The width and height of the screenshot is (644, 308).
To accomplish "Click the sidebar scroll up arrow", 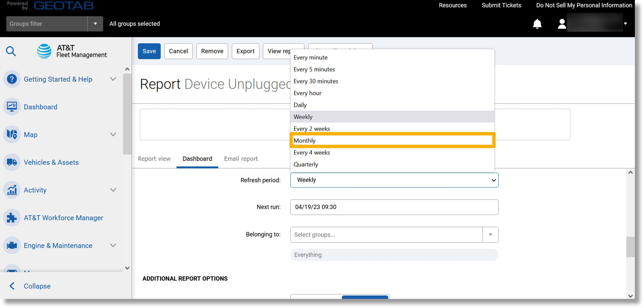I will point(127,69).
